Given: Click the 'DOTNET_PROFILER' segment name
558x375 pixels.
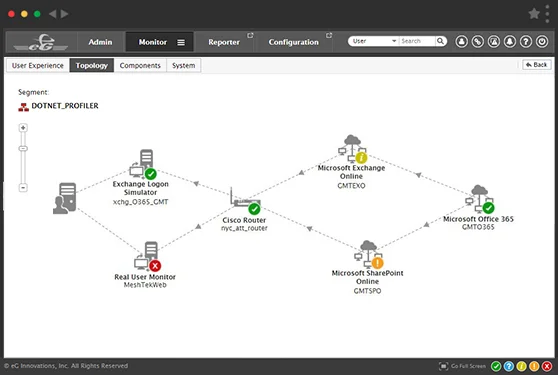Looking at the screenshot, I should [65, 106].
